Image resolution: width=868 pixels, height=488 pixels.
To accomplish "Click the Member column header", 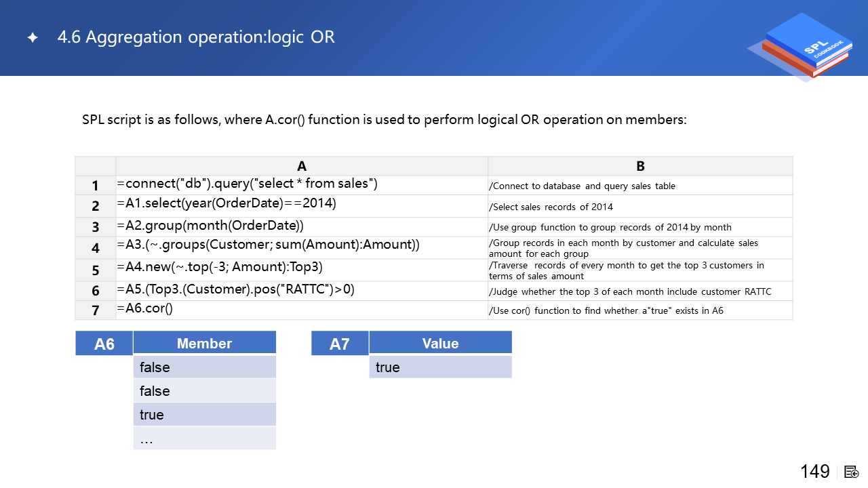I will (x=204, y=344).
